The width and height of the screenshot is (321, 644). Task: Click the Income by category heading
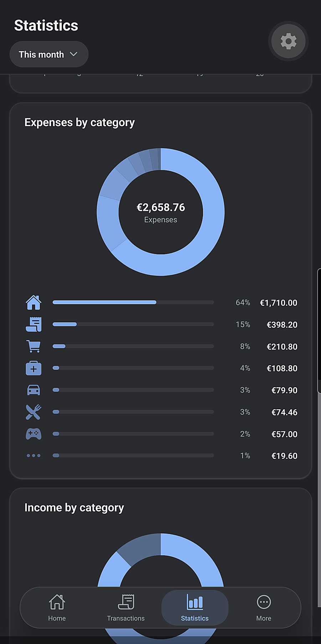[74, 508]
